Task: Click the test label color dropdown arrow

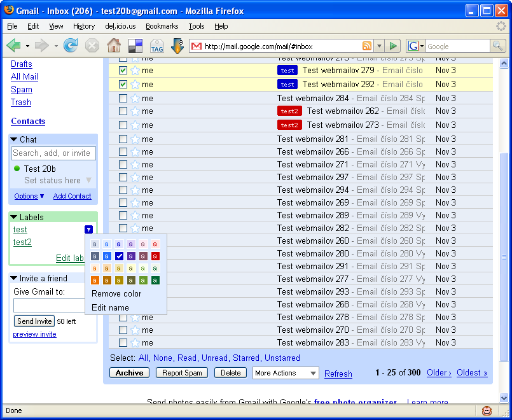Action: point(88,230)
